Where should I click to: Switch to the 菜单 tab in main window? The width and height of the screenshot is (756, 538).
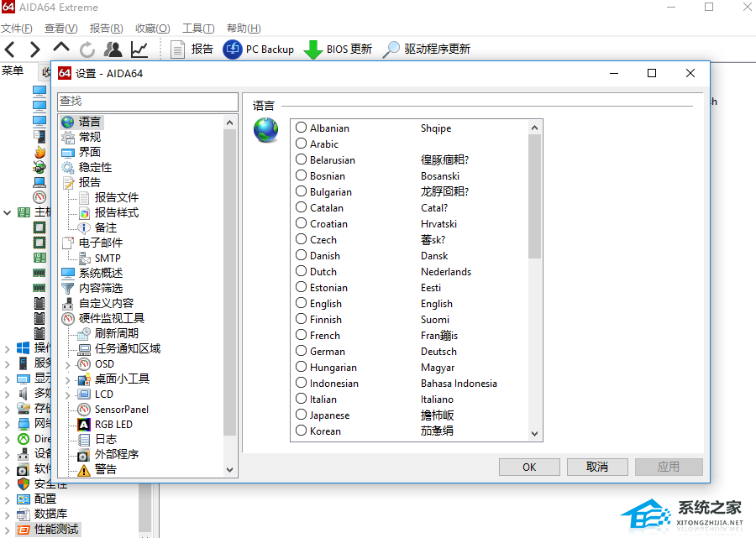coord(13,71)
